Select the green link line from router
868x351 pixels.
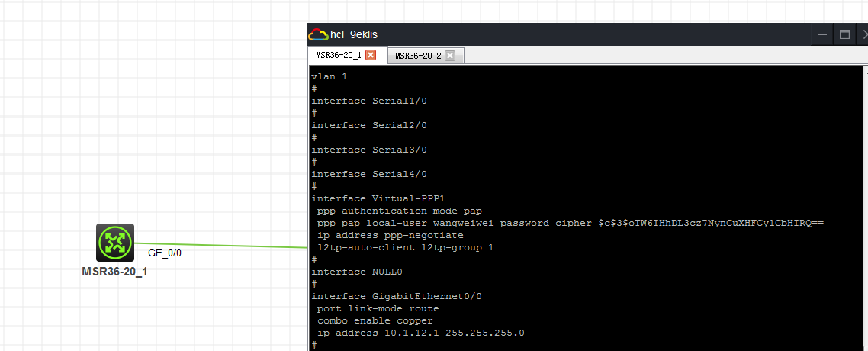coord(221,245)
